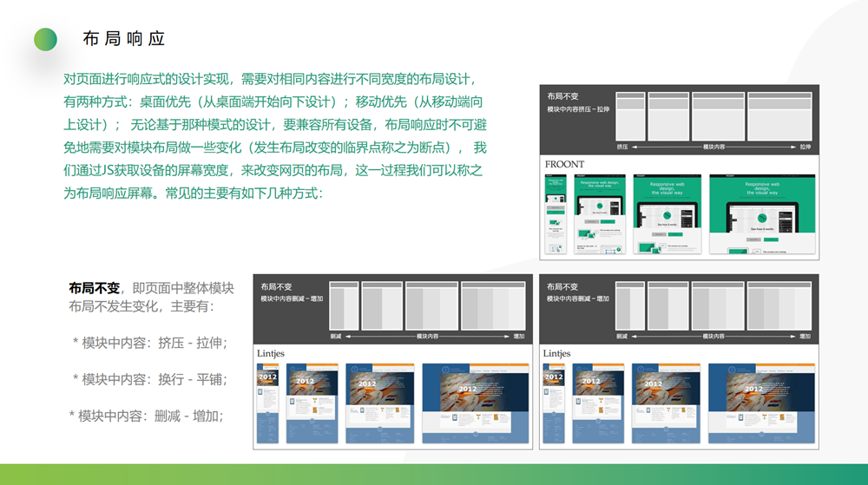The height and width of the screenshot is (485, 868).
Task: Click the bold 布局不变 before 即页面中整体模块
Action: point(95,288)
